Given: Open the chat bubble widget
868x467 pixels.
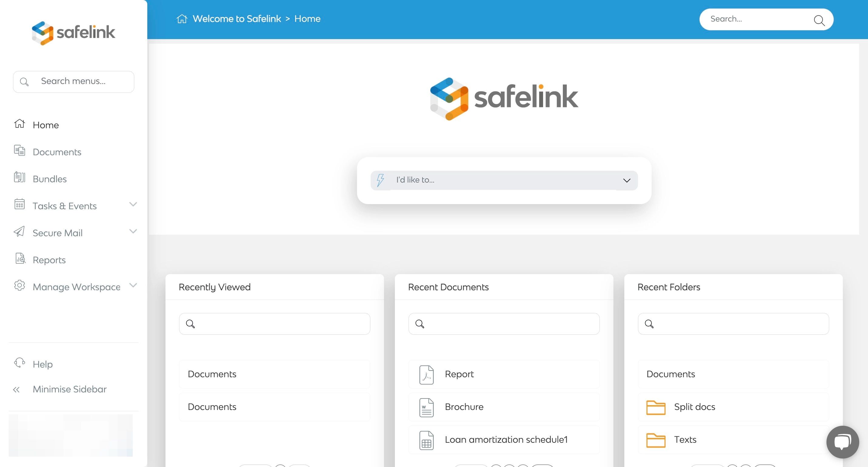Looking at the screenshot, I should coord(843,442).
